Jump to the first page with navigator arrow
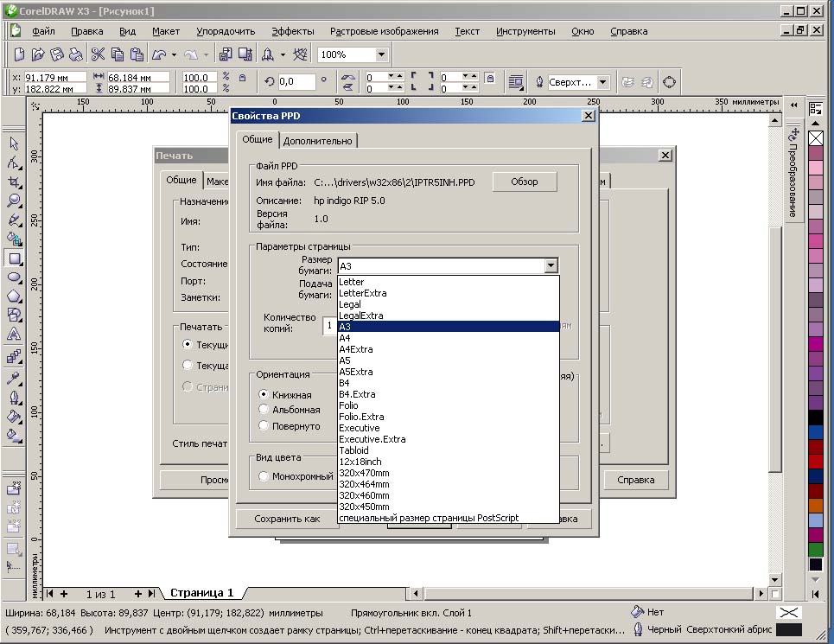This screenshot has width=834, height=644. (49, 594)
